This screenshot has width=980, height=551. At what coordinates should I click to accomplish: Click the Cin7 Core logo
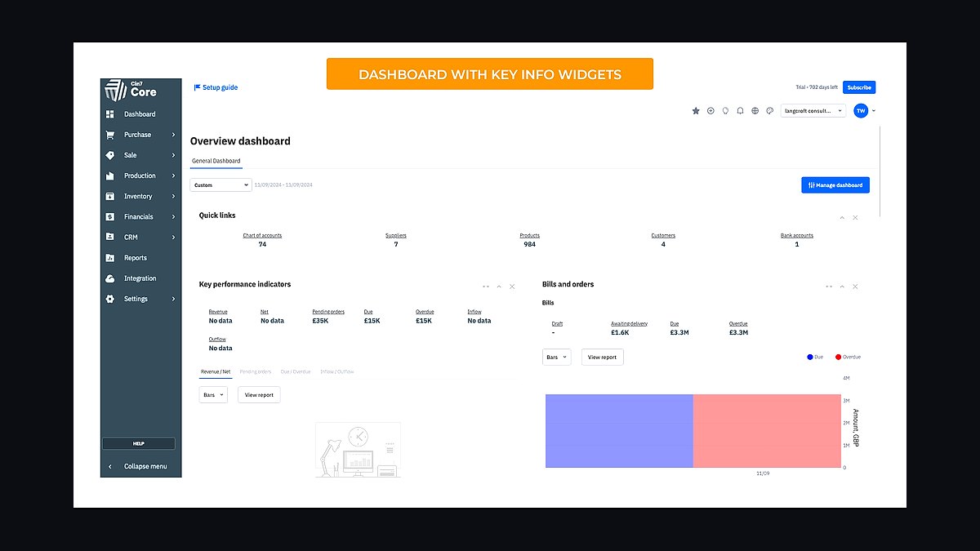[131, 89]
